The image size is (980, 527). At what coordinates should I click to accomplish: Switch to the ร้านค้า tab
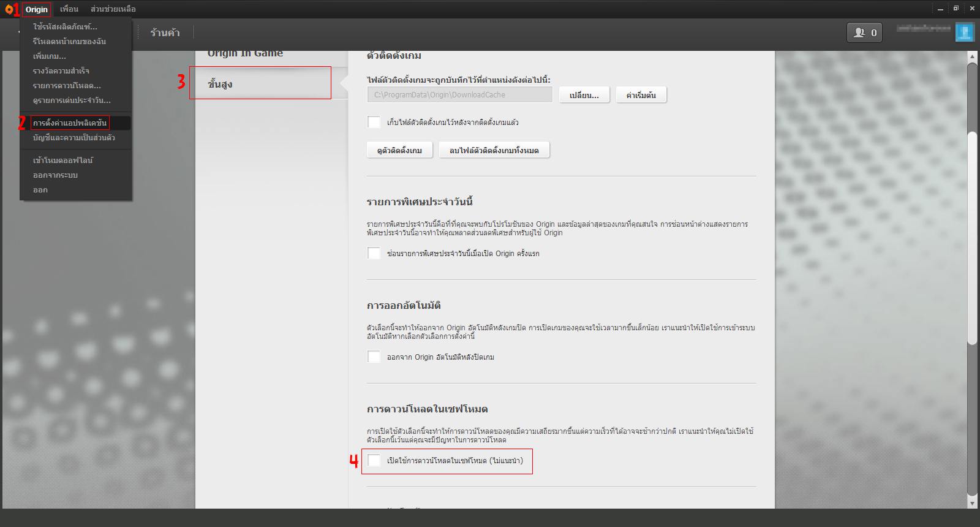(165, 32)
